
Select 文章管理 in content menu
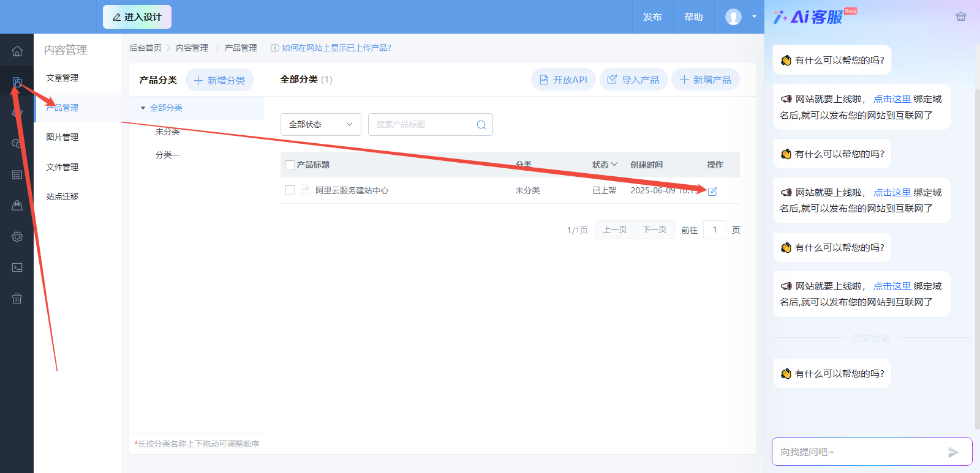coord(62,78)
